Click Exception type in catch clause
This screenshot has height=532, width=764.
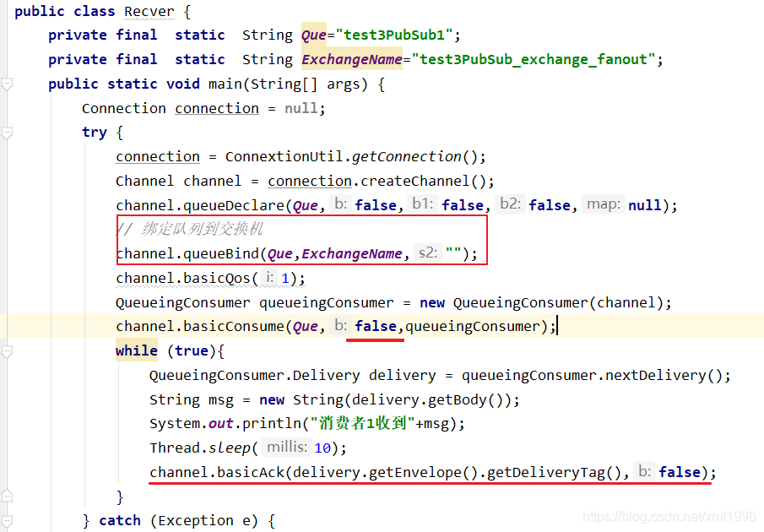[x=196, y=521]
